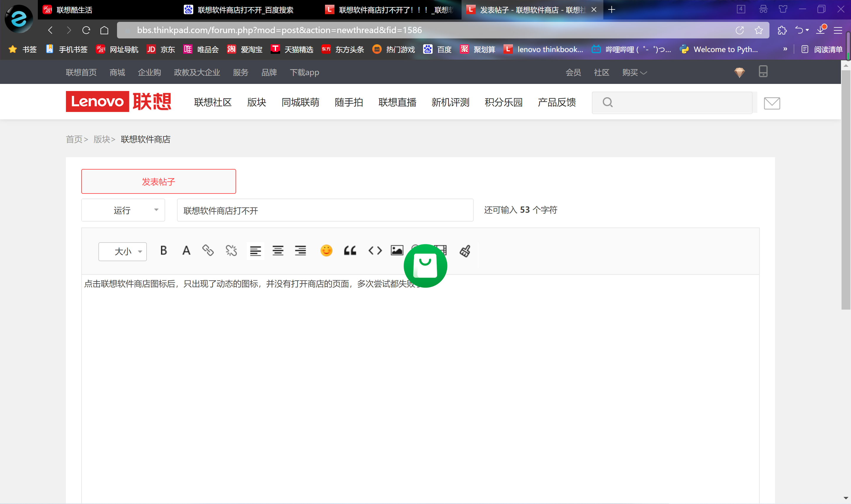Open 联想首页 top link

coord(81,72)
